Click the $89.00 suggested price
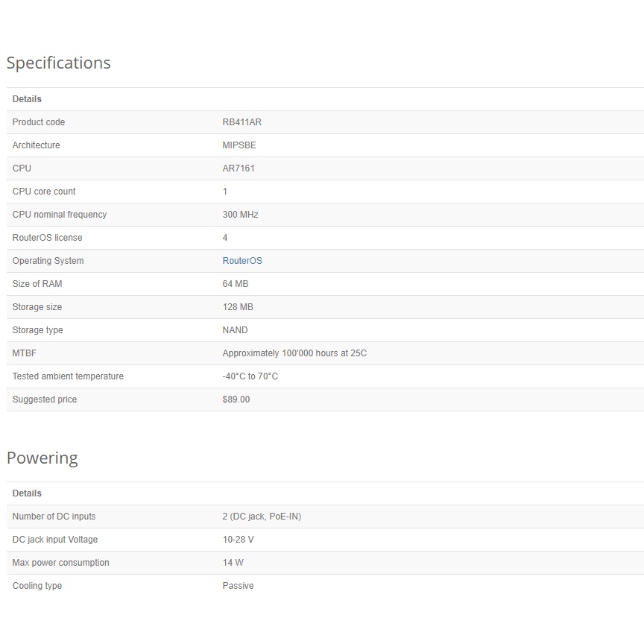 pyautogui.click(x=236, y=400)
